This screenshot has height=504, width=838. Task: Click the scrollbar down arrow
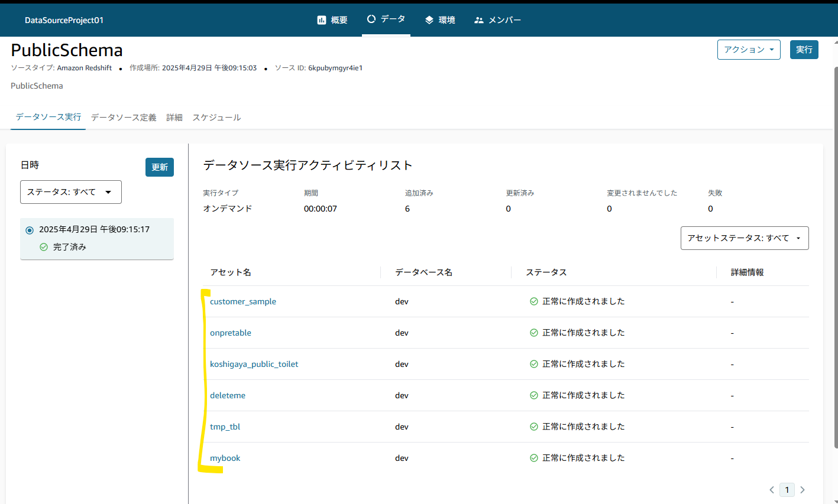[x=835, y=501]
